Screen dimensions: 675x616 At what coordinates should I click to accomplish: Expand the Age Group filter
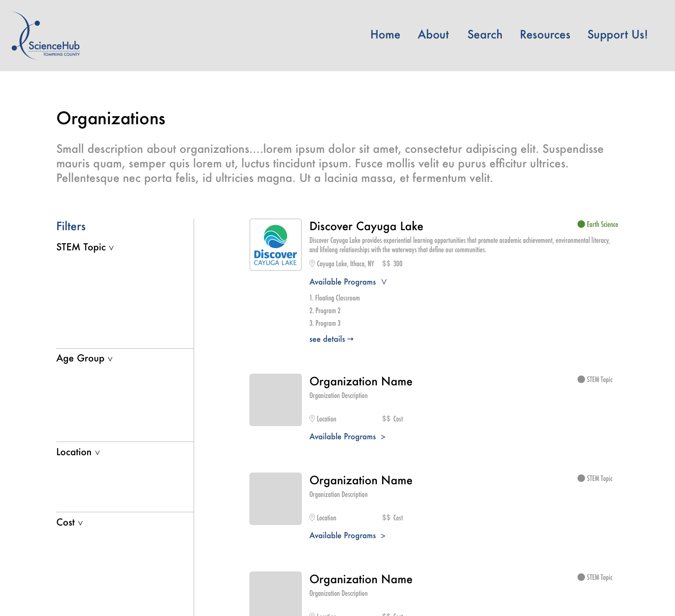tap(84, 358)
